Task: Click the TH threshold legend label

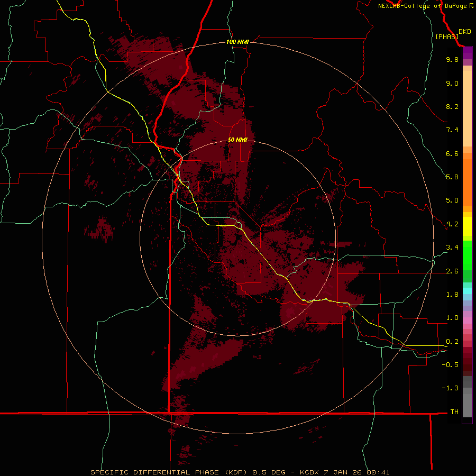Action: pos(454,412)
